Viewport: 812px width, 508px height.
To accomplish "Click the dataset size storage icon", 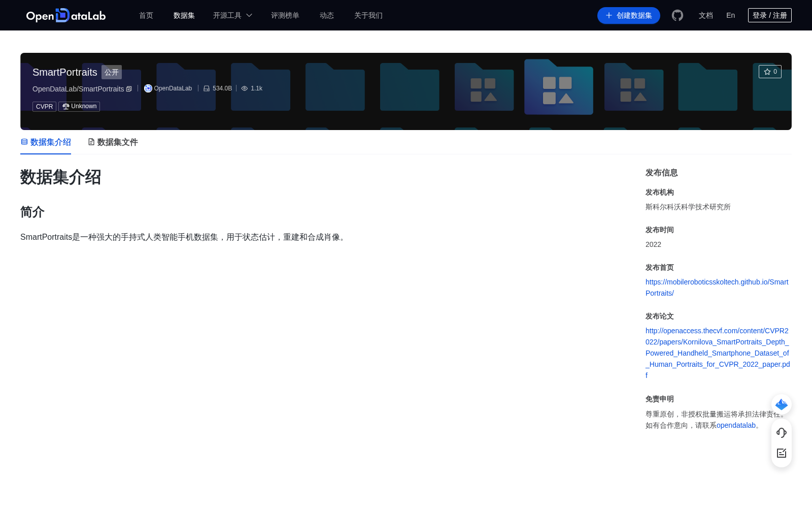I will (207, 88).
